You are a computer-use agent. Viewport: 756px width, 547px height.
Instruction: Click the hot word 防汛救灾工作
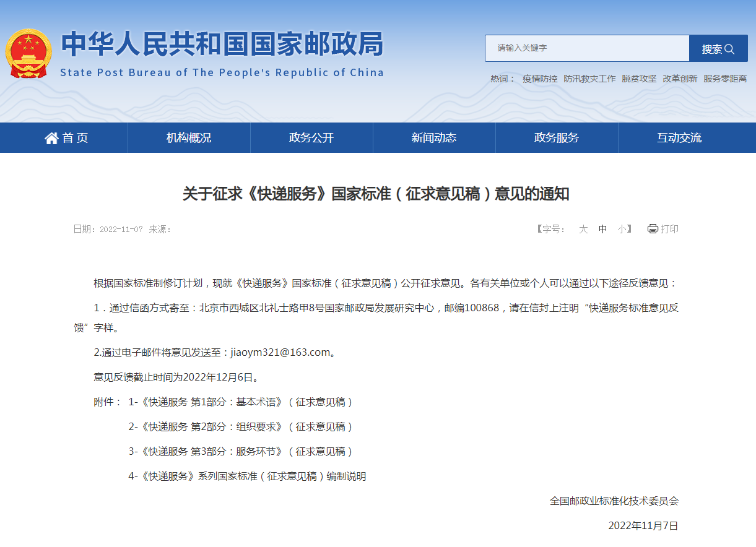tap(589, 79)
